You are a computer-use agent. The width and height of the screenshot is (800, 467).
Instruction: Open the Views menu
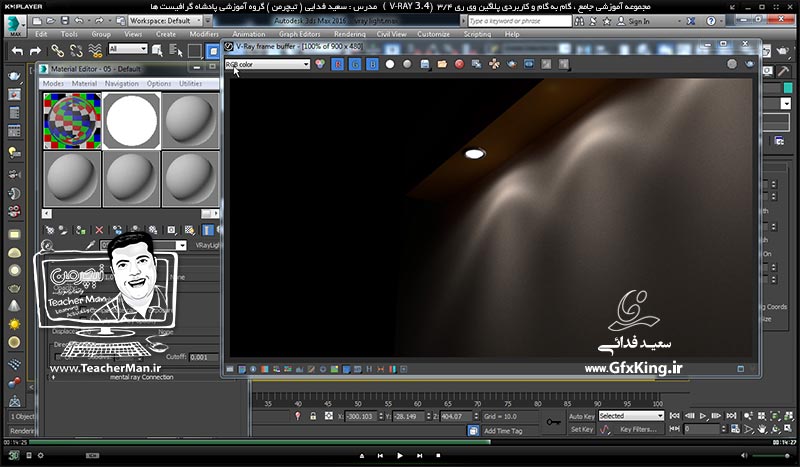click(x=133, y=34)
